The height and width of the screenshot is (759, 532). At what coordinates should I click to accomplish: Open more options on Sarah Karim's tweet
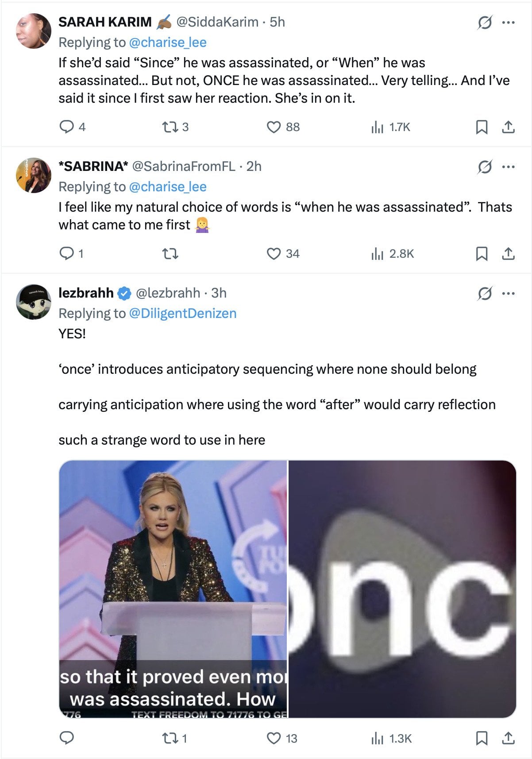[x=508, y=22]
